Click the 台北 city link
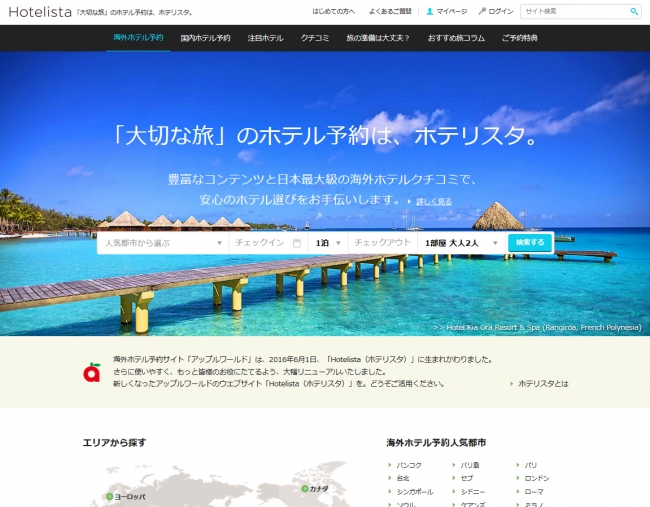The height and width of the screenshot is (507, 650). tap(403, 478)
